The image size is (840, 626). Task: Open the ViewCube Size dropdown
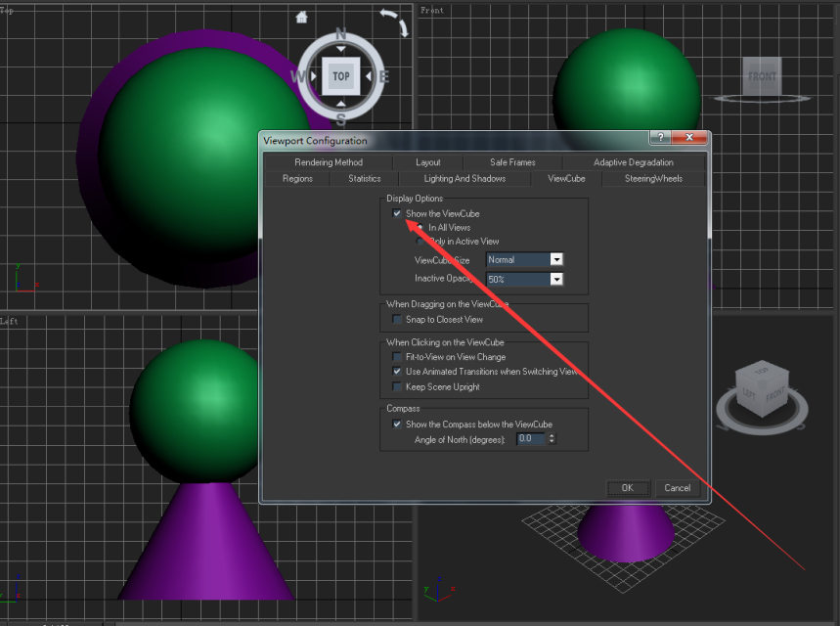pyautogui.click(x=556, y=260)
